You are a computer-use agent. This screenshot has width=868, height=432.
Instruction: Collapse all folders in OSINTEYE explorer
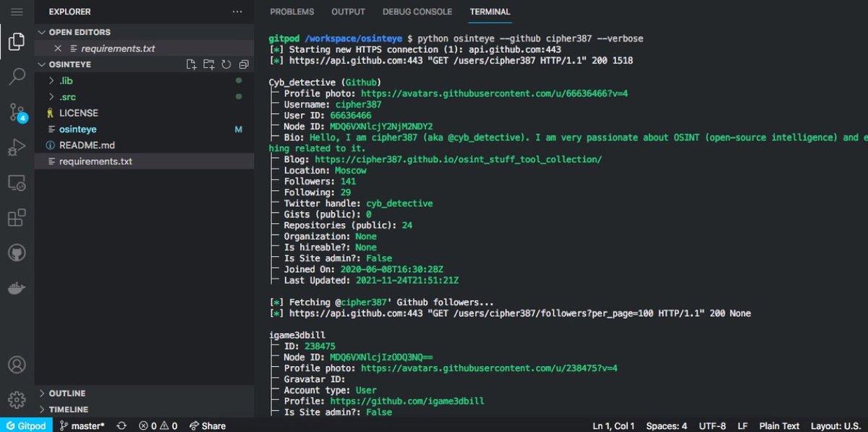(243, 64)
